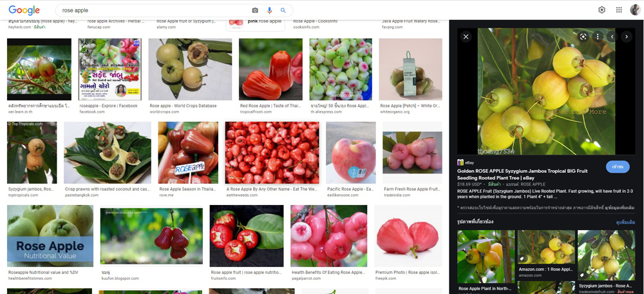Open the Amazon.com 1 Rose Apple related thumbnail
This screenshot has height=294, width=644.
pyautogui.click(x=546, y=247)
